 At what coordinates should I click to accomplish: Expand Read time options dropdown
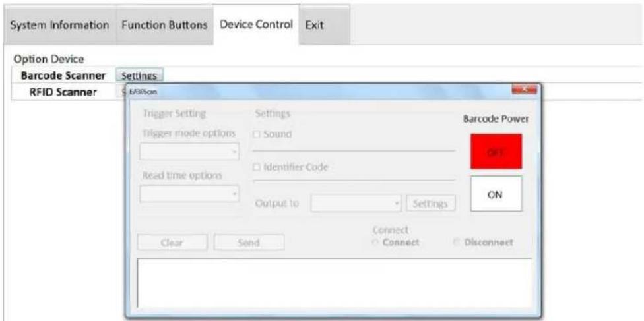pos(189,193)
